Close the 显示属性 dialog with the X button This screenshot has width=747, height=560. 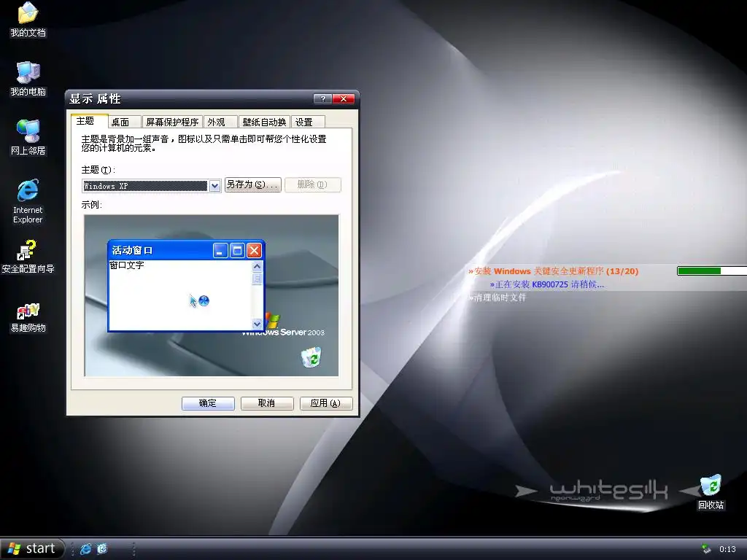click(344, 98)
